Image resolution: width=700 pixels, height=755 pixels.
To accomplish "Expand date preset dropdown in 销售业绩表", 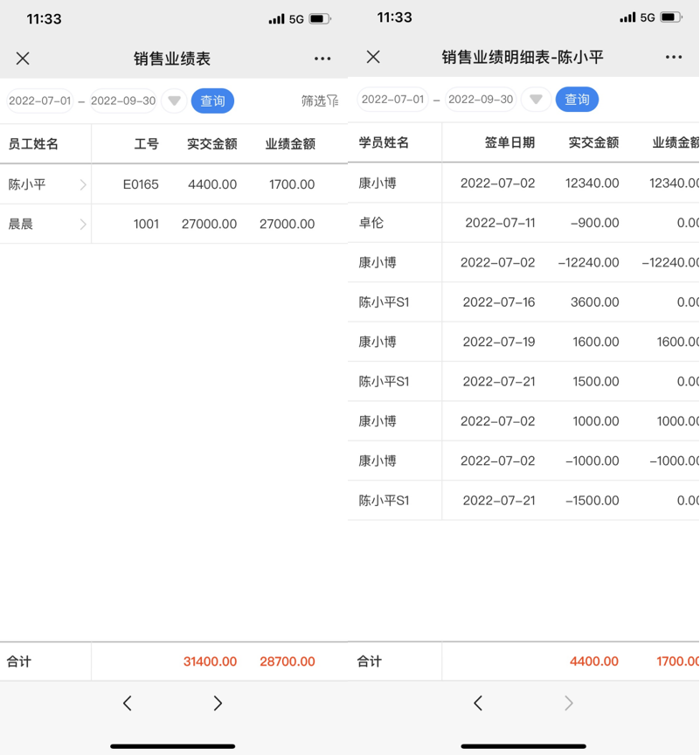I will (175, 101).
